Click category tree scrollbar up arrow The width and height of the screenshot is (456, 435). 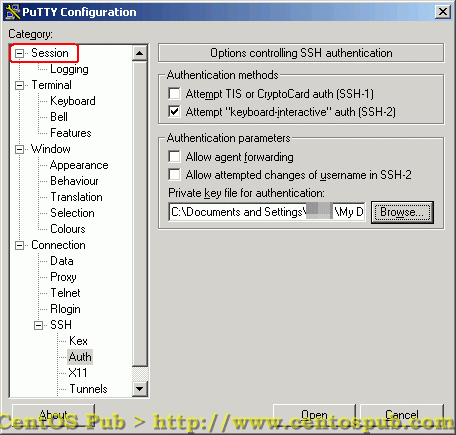[x=140, y=53]
